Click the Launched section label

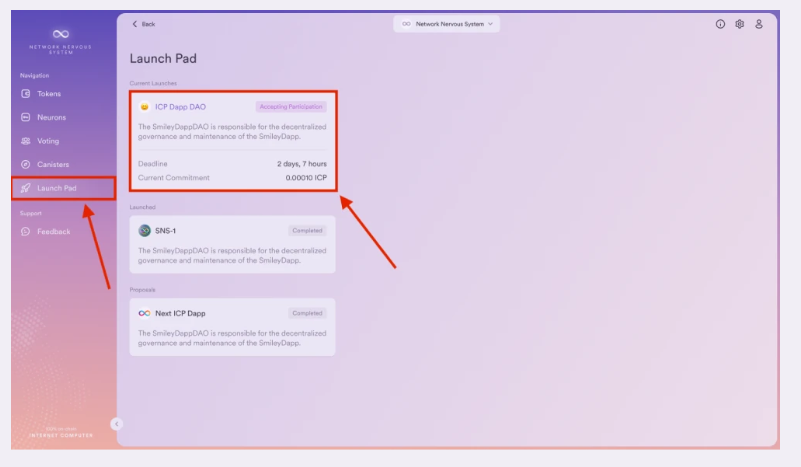[143, 207]
